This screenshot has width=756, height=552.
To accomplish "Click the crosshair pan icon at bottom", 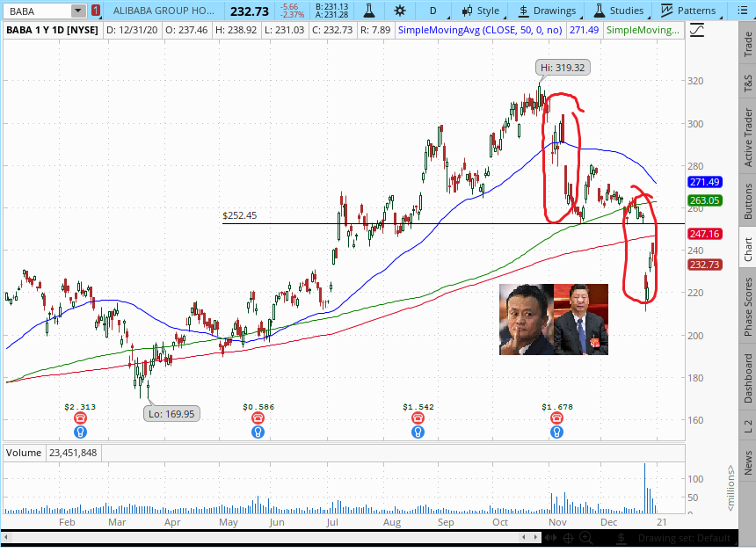I will (569, 538).
